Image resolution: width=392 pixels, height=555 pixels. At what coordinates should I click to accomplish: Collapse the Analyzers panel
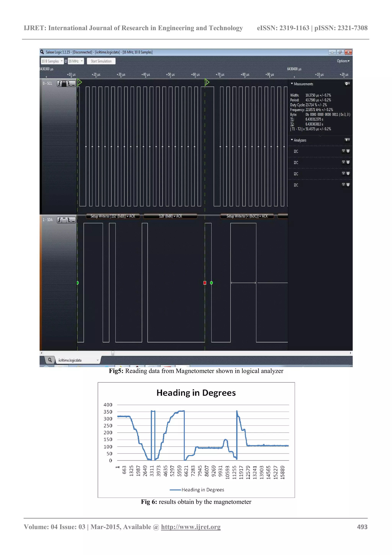point(292,140)
